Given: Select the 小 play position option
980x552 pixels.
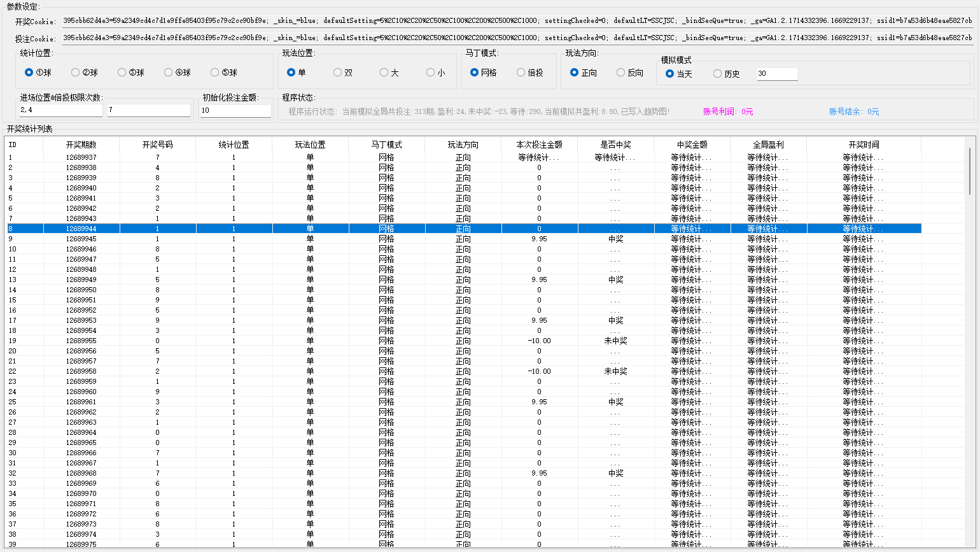Looking at the screenshot, I should click(x=431, y=73).
